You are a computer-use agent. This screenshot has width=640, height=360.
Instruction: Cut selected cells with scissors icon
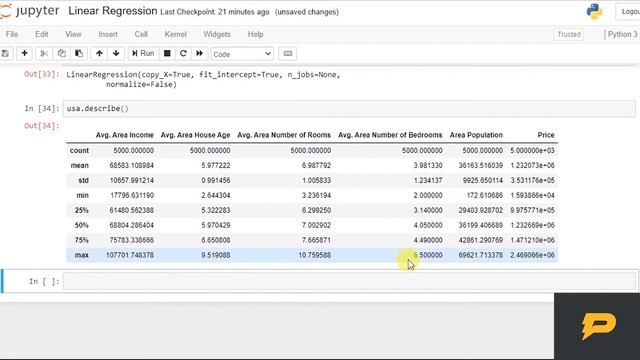pos(44,53)
